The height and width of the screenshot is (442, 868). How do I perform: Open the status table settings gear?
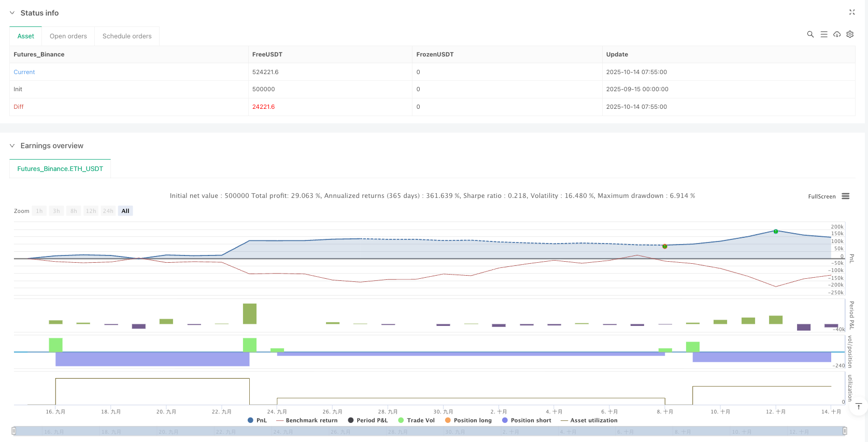[850, 34]
